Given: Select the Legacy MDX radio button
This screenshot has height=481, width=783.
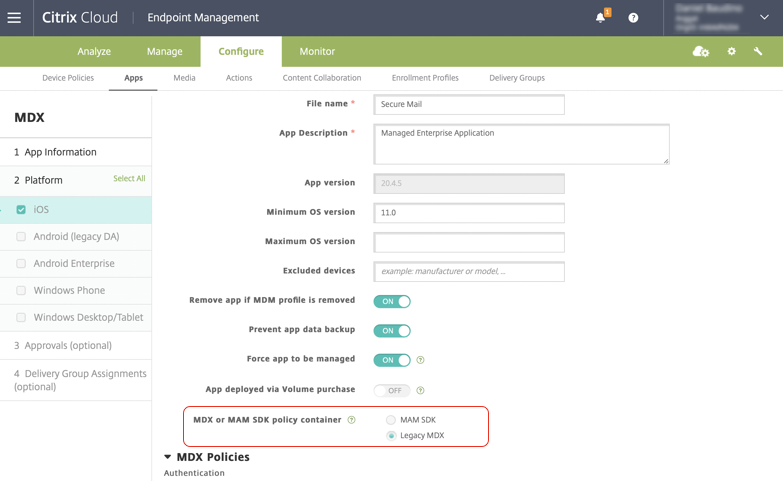Looking at the screenshot, I should point(391,436).
